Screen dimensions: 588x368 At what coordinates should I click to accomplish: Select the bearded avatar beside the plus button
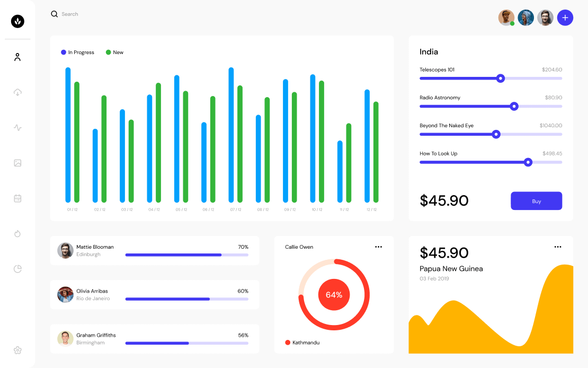[x=545, y=17]
